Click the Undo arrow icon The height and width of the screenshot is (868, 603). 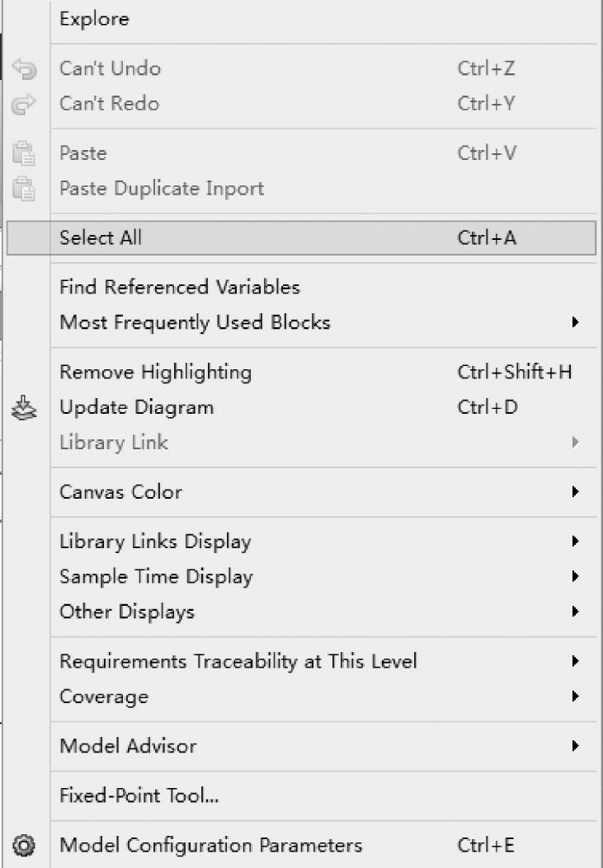click(24, 69)
